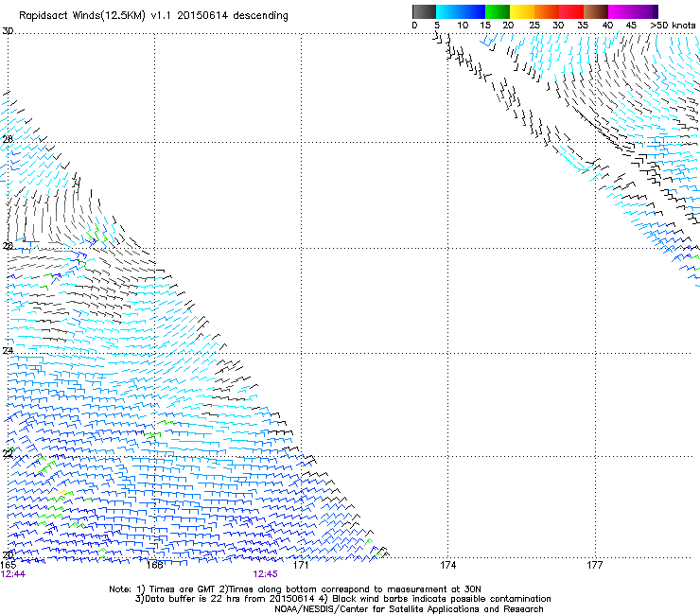Click the ">50 knots" legend label
The image size is (700, 615).
(x=673, y=26)
